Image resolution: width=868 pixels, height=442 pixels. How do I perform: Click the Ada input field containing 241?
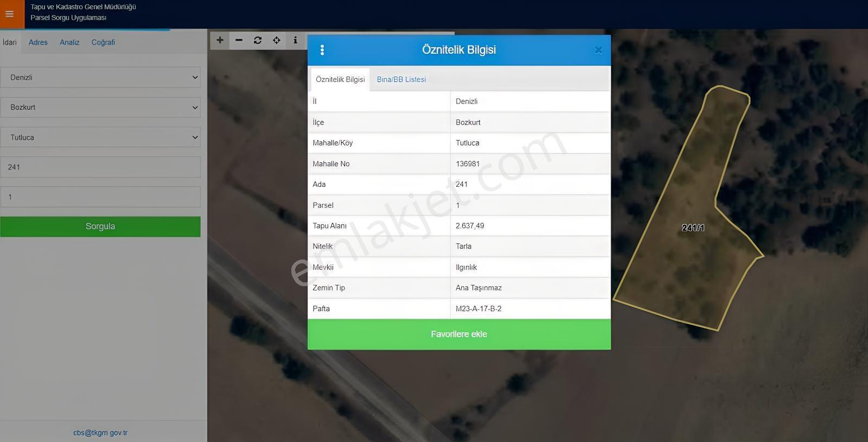tap(100, 167)
